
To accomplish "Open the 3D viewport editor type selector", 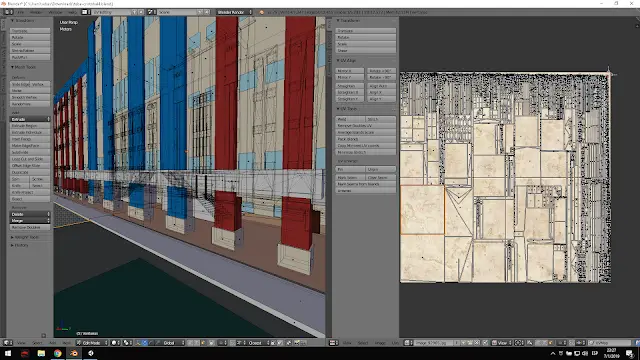I will click(8, 343).
